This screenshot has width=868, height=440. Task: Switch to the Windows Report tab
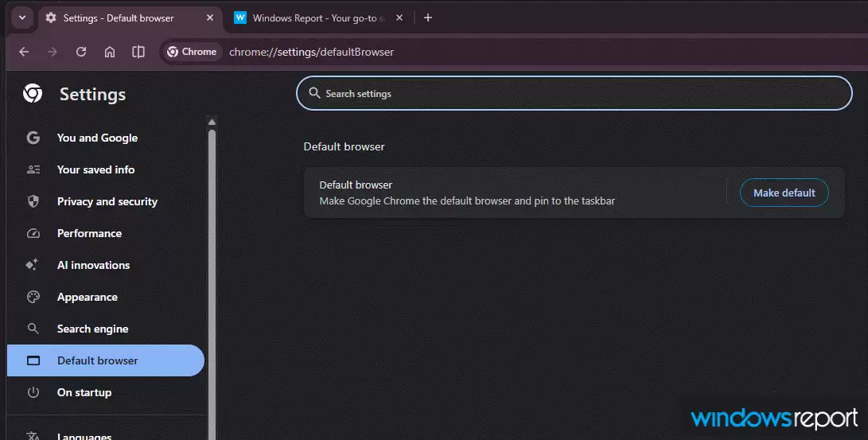click(318, 18)
